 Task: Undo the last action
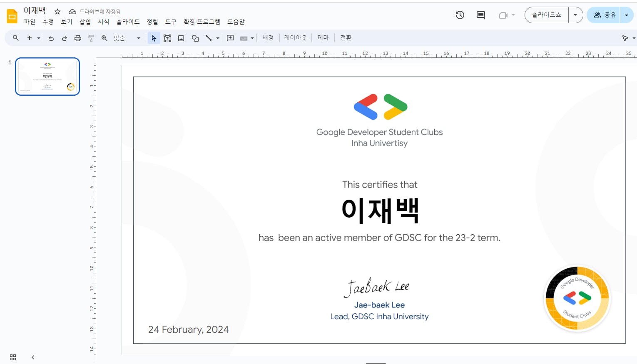tap(51, 38)
